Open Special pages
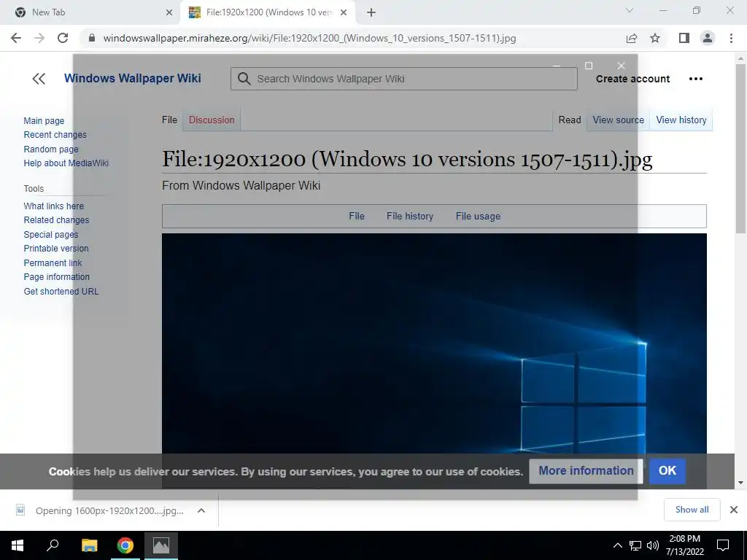The width and height of the screenshot is (747, 560). click(51, 234)
